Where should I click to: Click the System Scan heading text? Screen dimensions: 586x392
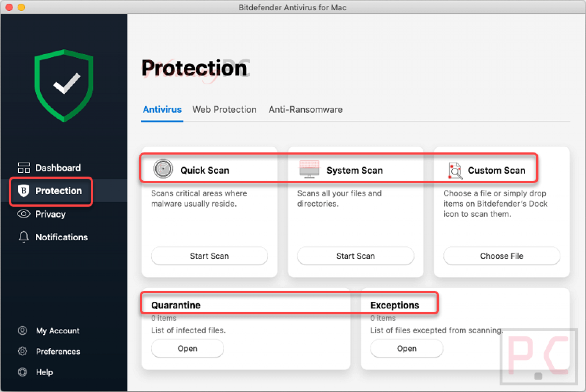(x=355, y=170)
